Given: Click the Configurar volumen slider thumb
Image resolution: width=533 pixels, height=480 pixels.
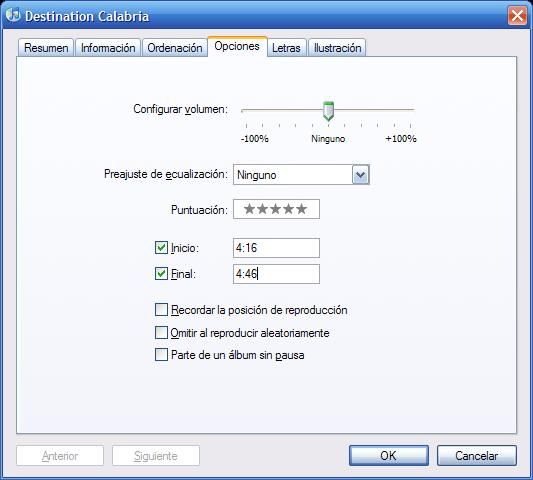Looking at the screenshot, I should tap(328, 111).
